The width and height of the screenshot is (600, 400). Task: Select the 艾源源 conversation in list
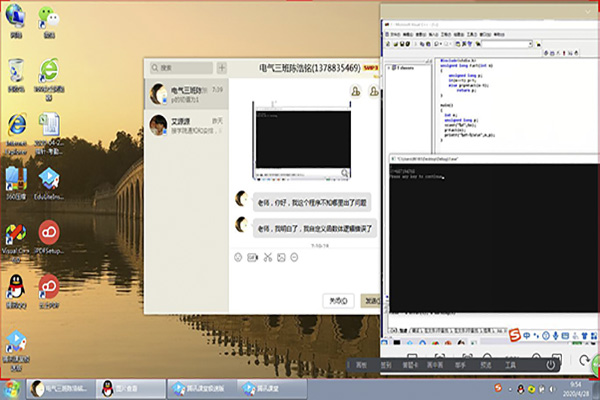(186, 126)
